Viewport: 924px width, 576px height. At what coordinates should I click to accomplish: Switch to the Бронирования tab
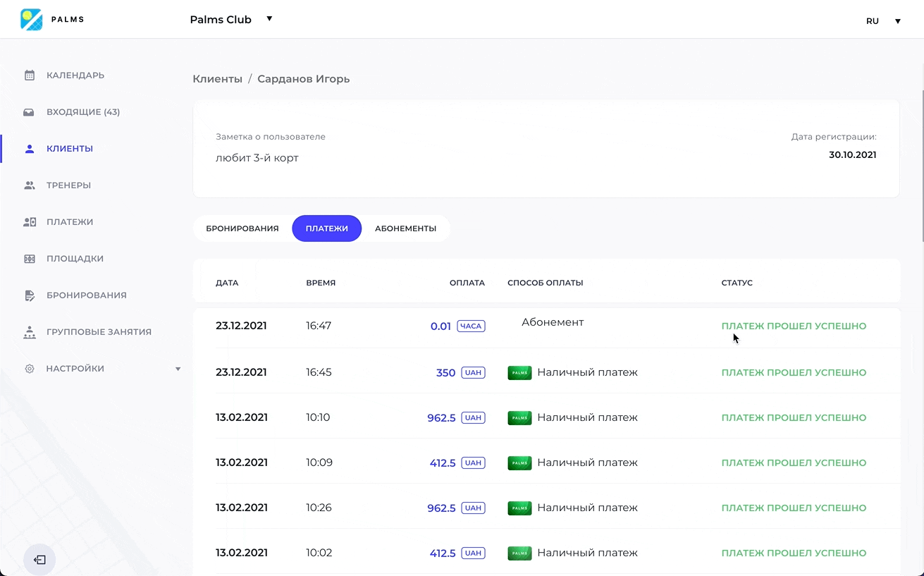tap(242, 228)
